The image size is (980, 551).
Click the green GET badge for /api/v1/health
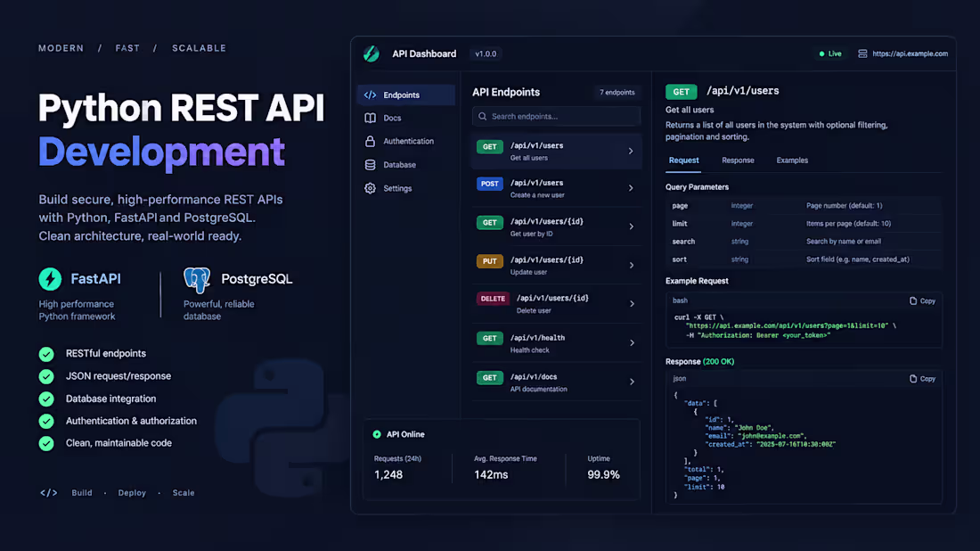(x=490, y=338)
